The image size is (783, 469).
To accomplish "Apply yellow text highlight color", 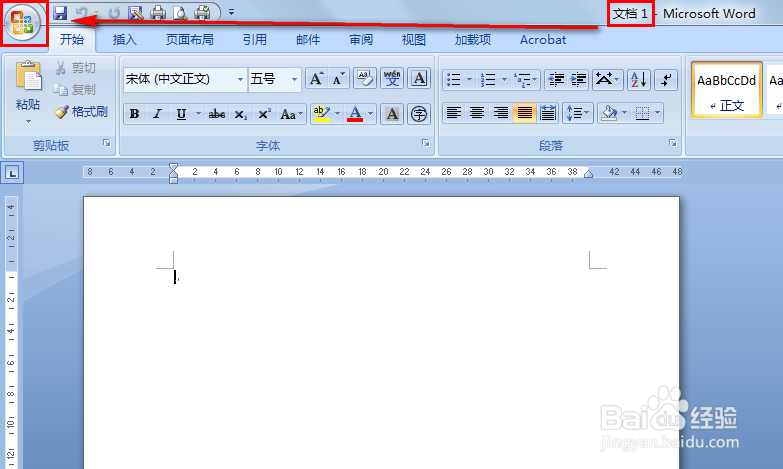I will point(322,114).
